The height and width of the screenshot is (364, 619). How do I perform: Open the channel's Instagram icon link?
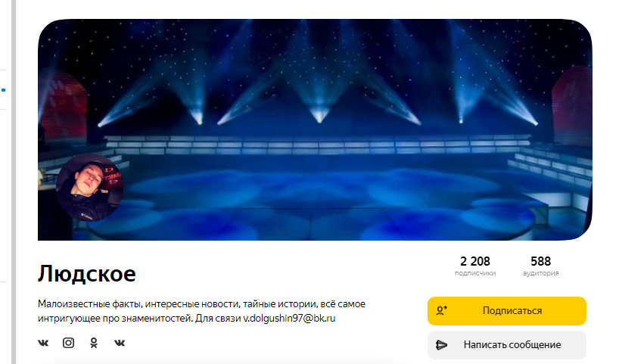click(x=68, y=343)
